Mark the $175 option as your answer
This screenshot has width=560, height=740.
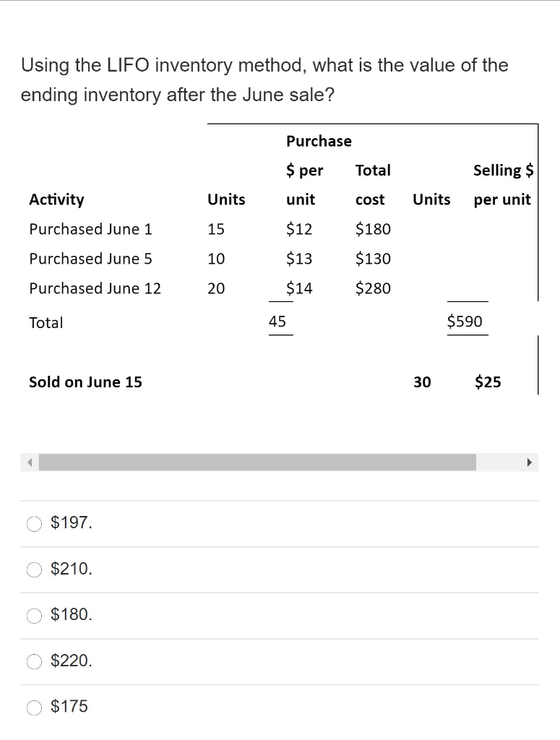[34, 707]
